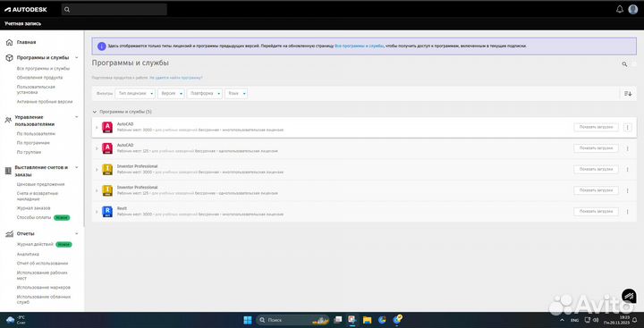Open Платформа filter dropdown

click(205, 94)
